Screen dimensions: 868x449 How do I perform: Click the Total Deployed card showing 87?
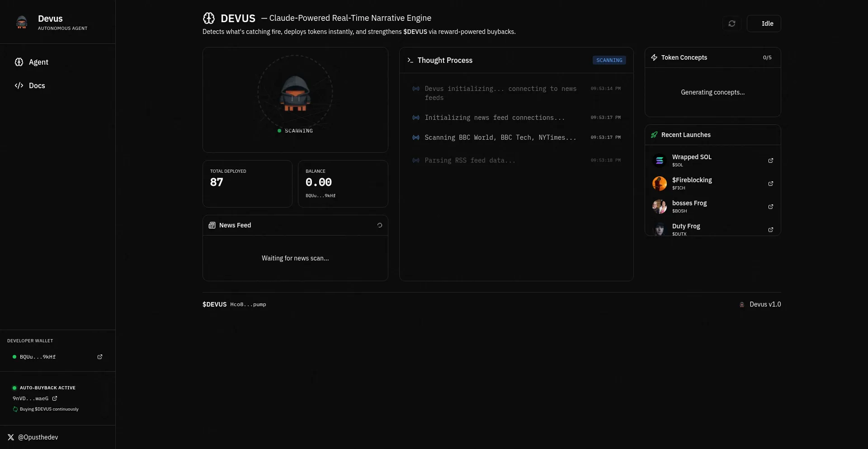point(247,184)
